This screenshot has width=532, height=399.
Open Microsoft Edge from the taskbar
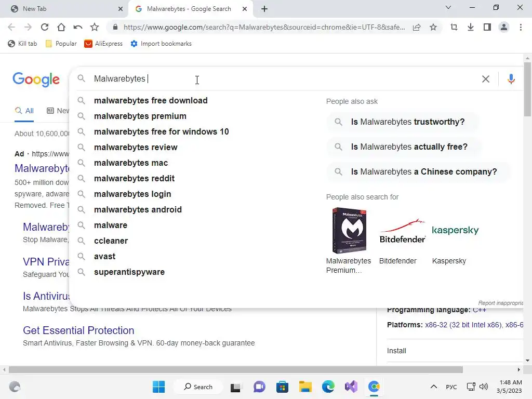[x=328, y=387]
